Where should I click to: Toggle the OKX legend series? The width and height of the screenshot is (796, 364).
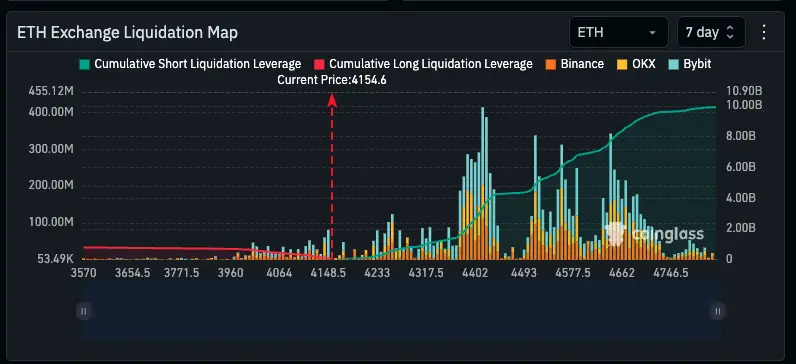[636, 64]
